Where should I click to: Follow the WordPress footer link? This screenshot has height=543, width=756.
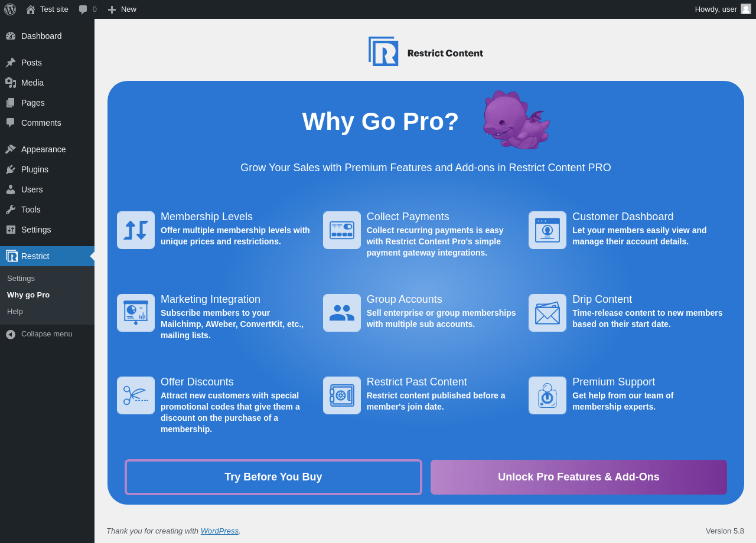220,531
